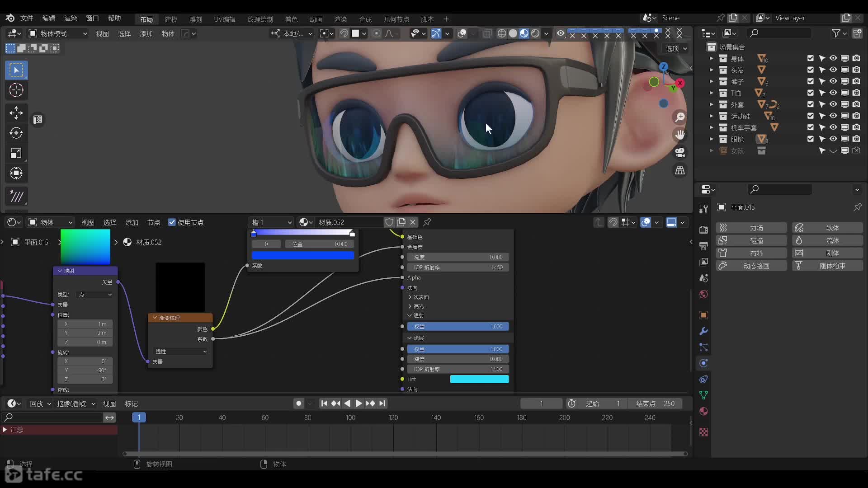This screenshot has width=868, height=488.
Task: Play the animation forward
Action: pos(359,404)
